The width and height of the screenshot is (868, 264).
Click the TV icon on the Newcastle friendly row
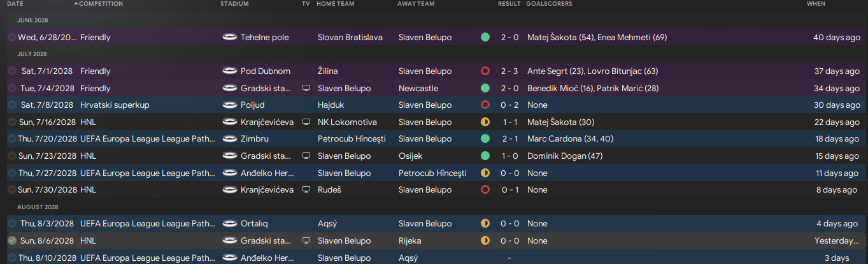[306, 88]
